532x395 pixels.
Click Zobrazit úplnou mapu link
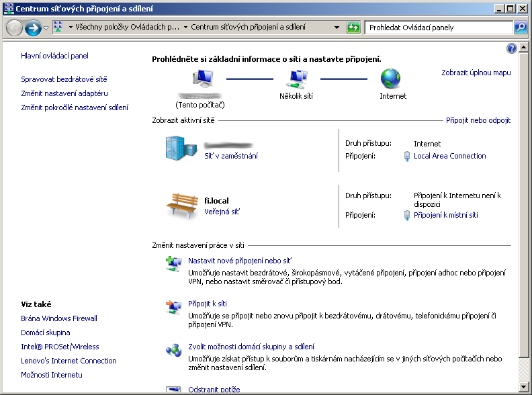click(476, 73)
